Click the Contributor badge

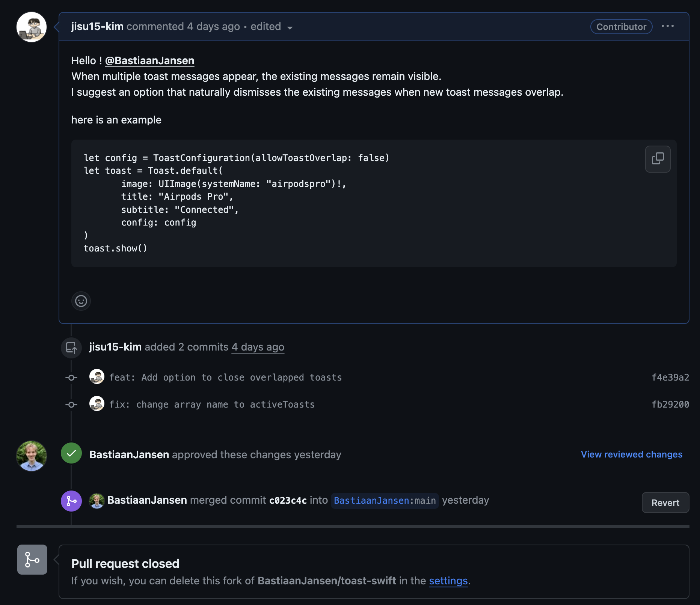[x=621, y=27]
